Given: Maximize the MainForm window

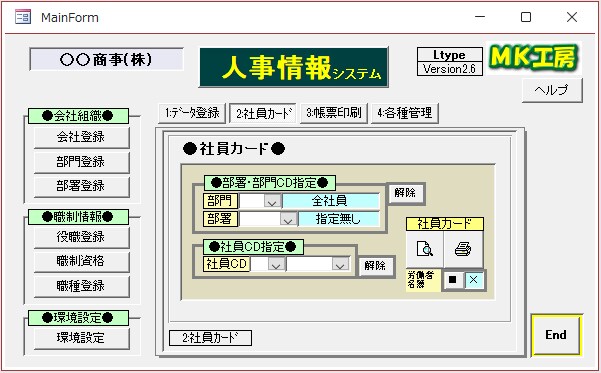Looking at the screenshot, I should (526, 17).
